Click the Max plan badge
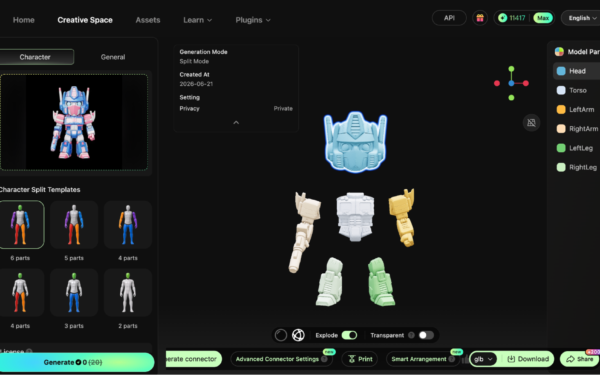The height and width of the screenshot is (375, 600). pyautogui.click(x=543, y=18)
